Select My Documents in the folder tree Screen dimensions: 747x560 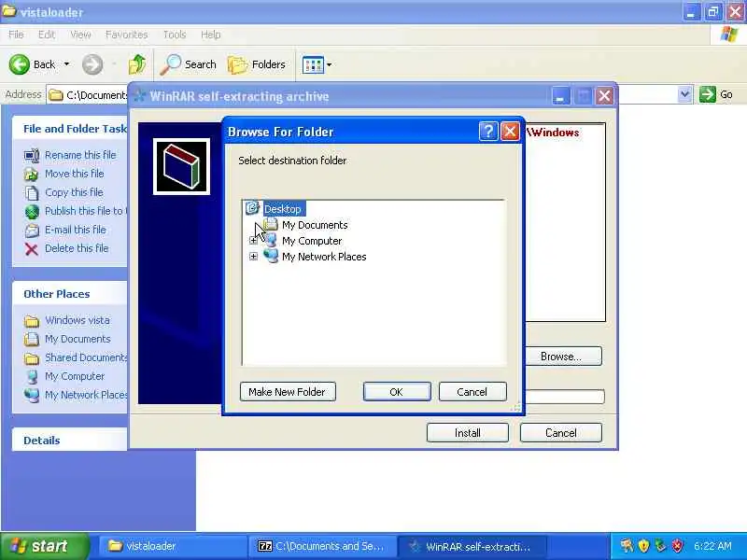(x=315, y=225)
